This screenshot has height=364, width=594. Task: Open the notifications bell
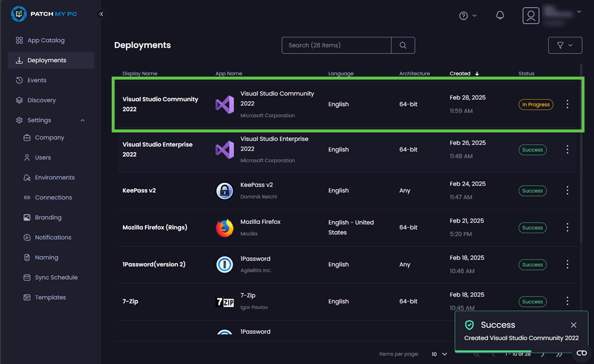point(500,15)
